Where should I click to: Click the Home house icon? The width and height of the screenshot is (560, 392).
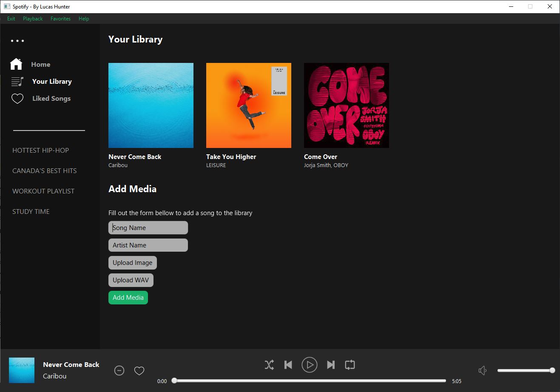(x=16, y=64)
